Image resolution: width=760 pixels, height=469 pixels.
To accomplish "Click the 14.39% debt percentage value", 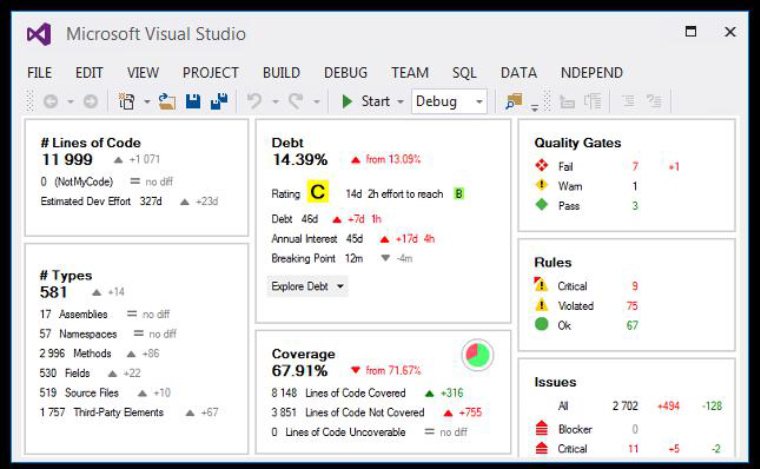I will coord(300,159).
